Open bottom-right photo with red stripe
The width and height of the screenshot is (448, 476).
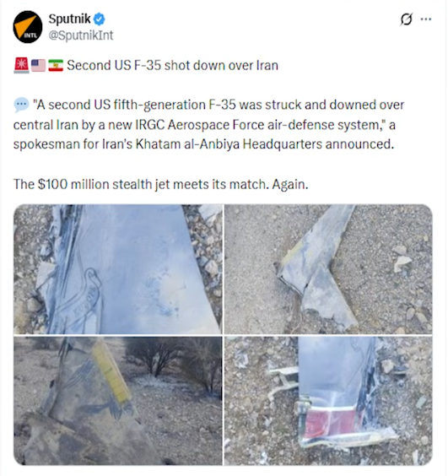pyautogui.click(x=328, y=401)
